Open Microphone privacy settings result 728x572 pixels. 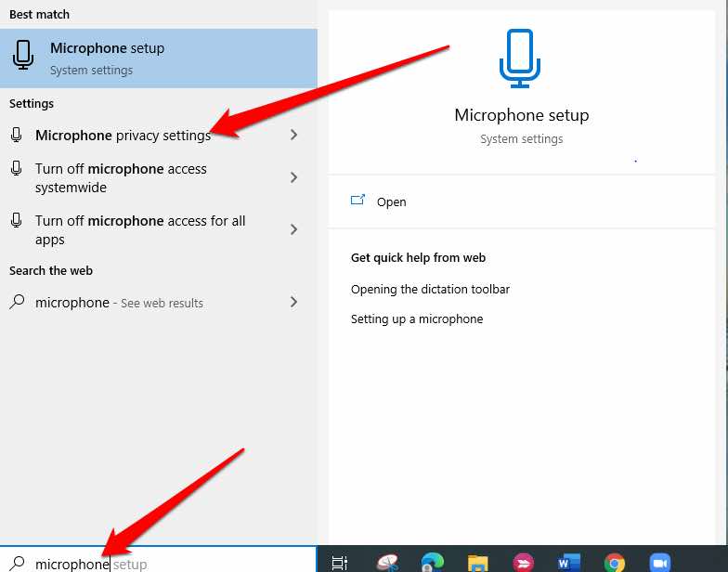pos(123,136)
